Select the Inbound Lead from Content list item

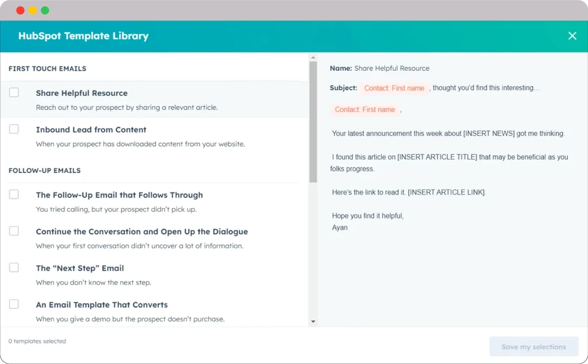click(91, 130)
